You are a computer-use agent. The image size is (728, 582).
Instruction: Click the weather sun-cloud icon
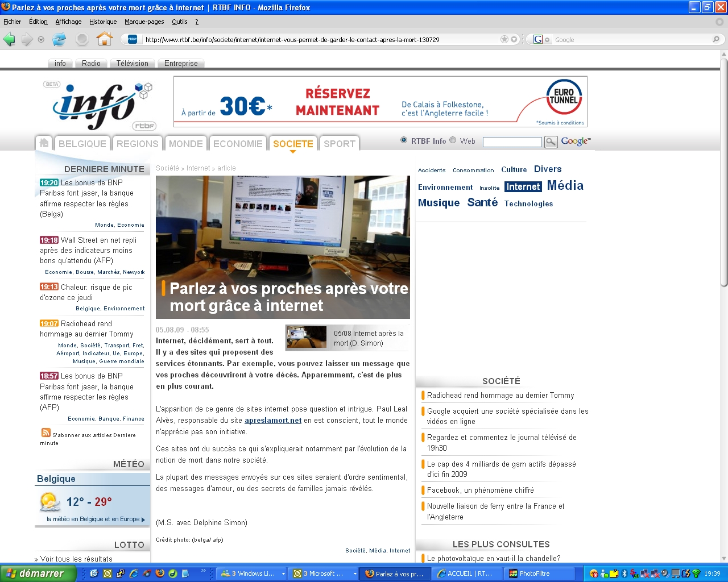click(50, 502)
